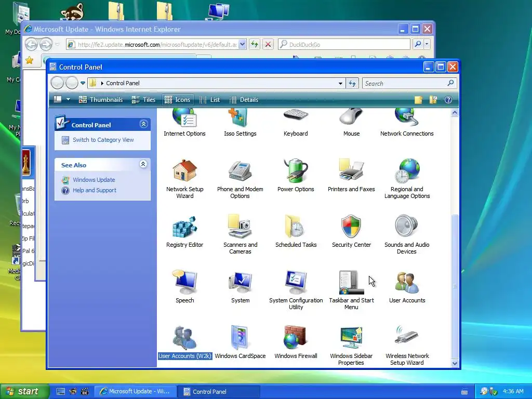Collapse the See Also sidebar section
The height and width of the screenshot is (399, 532).
(143, 164)
